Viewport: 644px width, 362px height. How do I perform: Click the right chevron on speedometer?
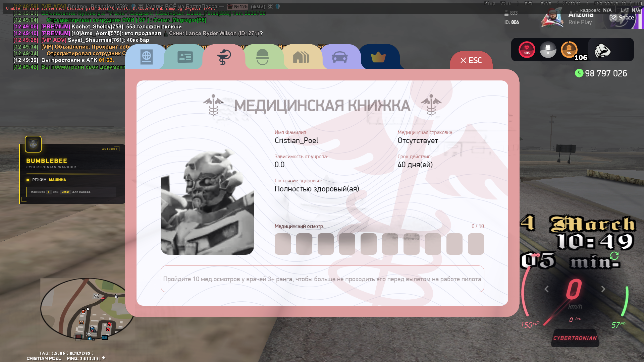click(603, 289)
